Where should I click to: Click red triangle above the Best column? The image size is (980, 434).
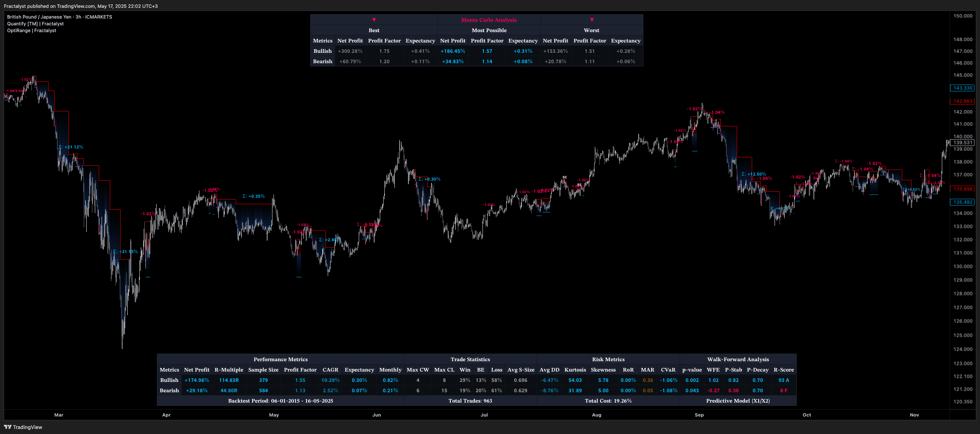point(374,20)
